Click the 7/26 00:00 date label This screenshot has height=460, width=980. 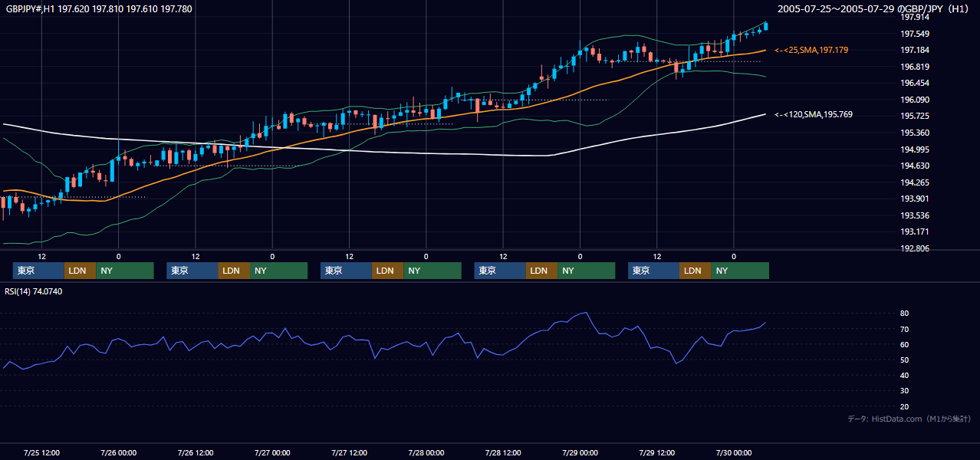pos(119,452)
